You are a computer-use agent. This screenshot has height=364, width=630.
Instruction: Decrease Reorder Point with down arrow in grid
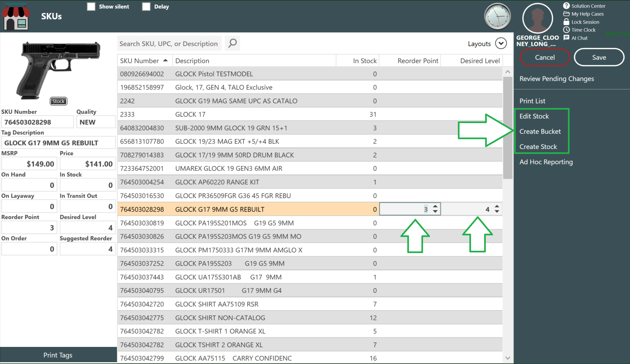click(435, 211)
